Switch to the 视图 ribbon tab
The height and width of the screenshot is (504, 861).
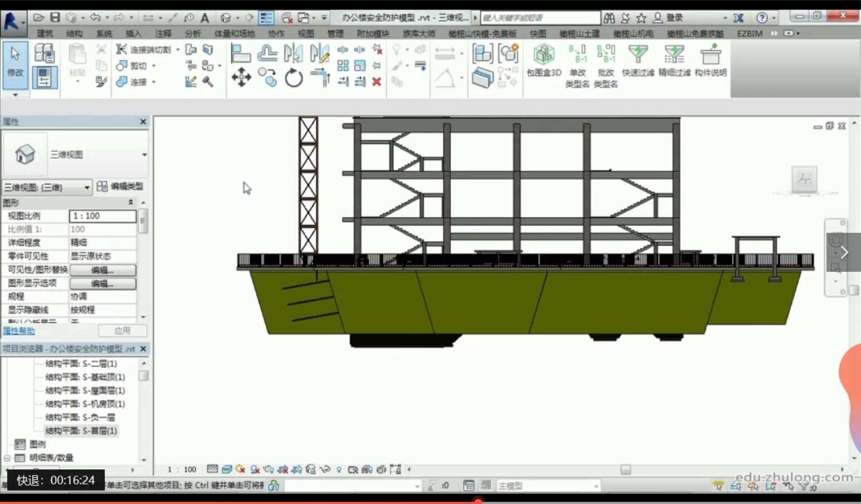[x=306, y=33]
